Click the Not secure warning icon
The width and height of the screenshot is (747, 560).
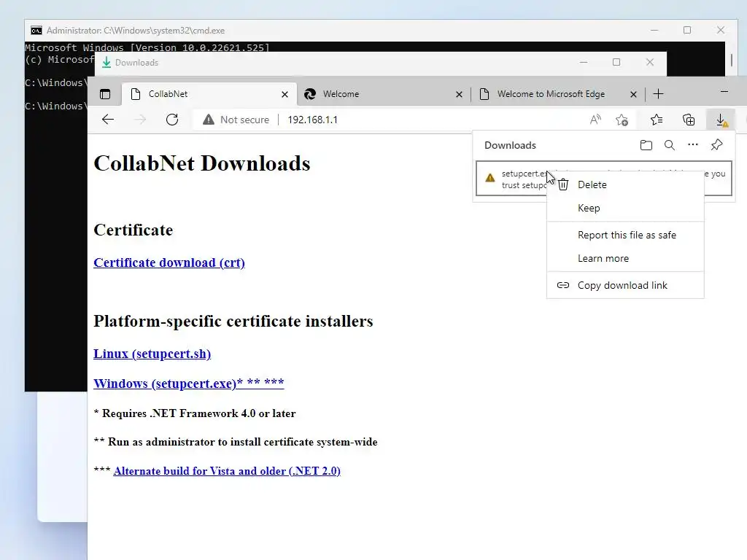[208, 120]
